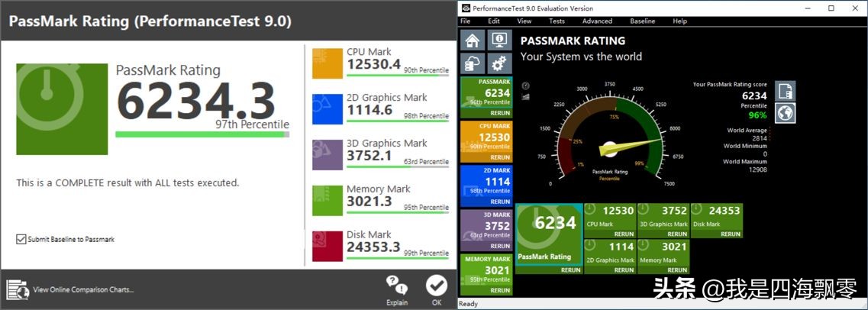Click the CPU Mark 90th percentile bar
Image resolution: width=868 pixels, height=310 pixels.
pos(398,75)
